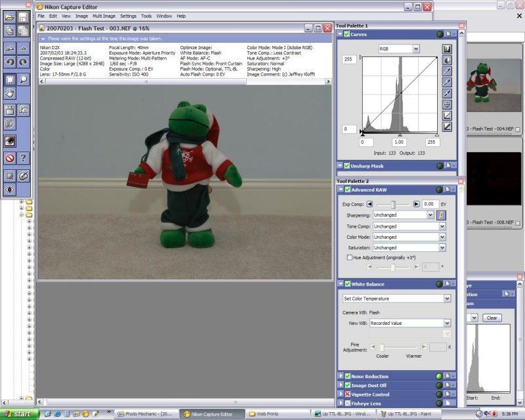Open the File menu

coord(41,16)
